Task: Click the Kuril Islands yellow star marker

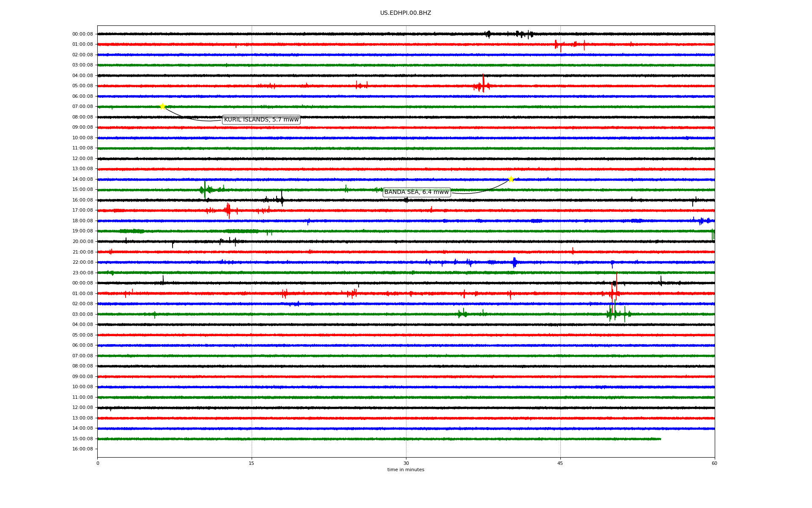Action: pyautogui.click(x=162, y=106)
